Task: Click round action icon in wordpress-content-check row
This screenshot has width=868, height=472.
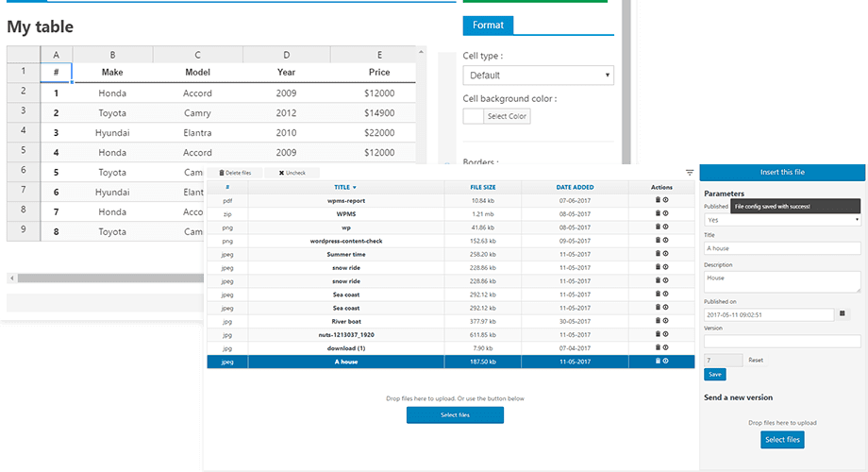Action: tap(665, 240)
